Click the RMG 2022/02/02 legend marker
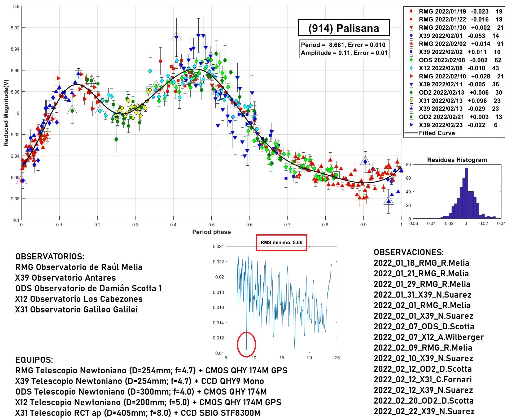This screenshot has height=420, width=511. point(411,44)
